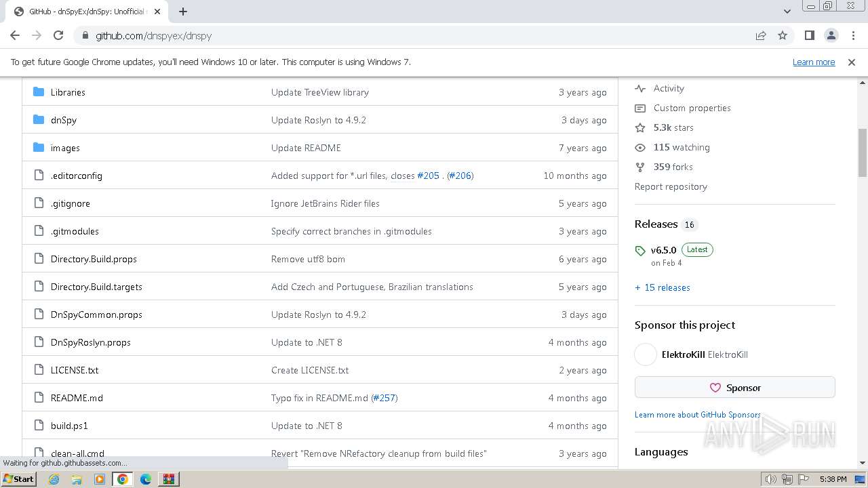Click the dnSpy folder icon
Viewport: 868px width, 488px height.
click(39, 120)
